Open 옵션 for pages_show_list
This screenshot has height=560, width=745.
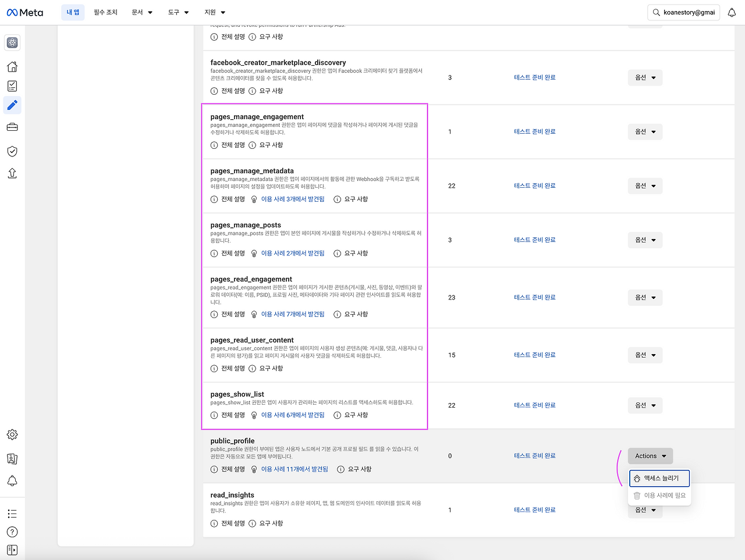point(645,405)
